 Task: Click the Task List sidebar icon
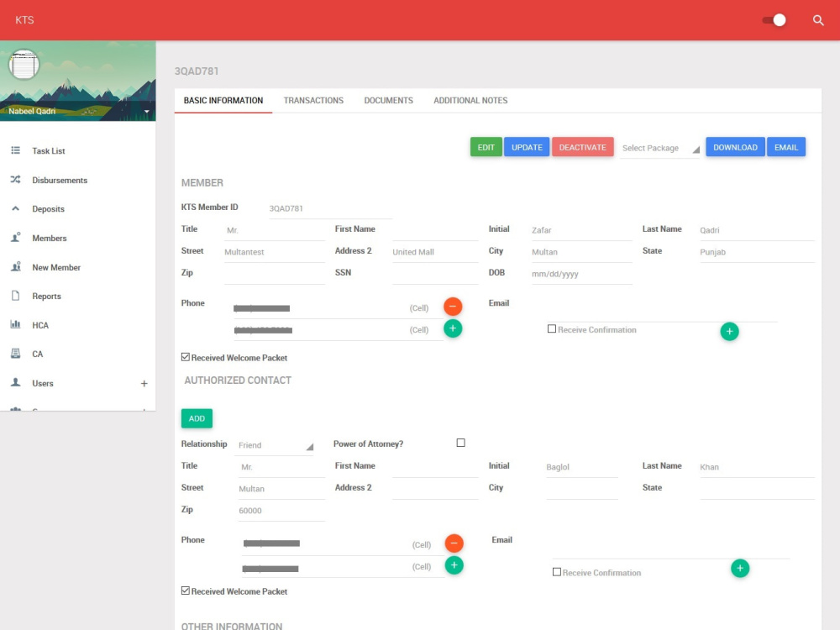(x=15, y=150)
